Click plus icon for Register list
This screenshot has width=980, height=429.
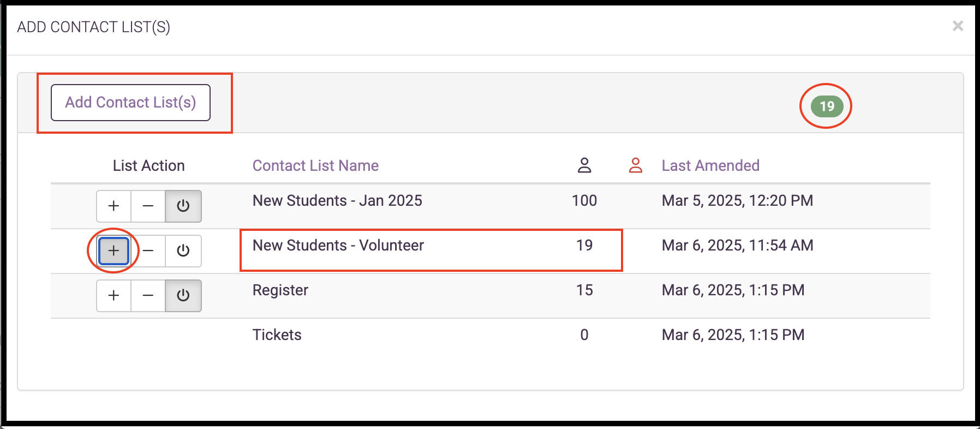click(x=113, y=296)
